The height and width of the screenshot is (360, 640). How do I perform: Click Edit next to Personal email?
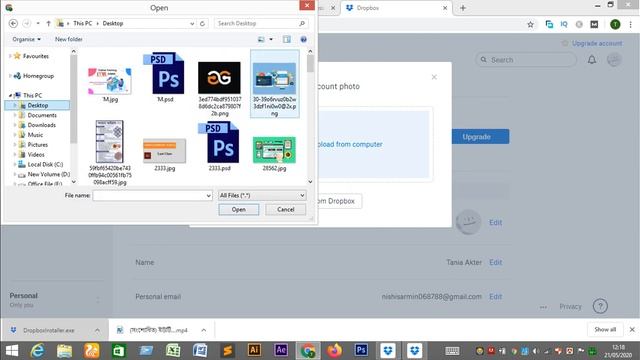(496, 296)
